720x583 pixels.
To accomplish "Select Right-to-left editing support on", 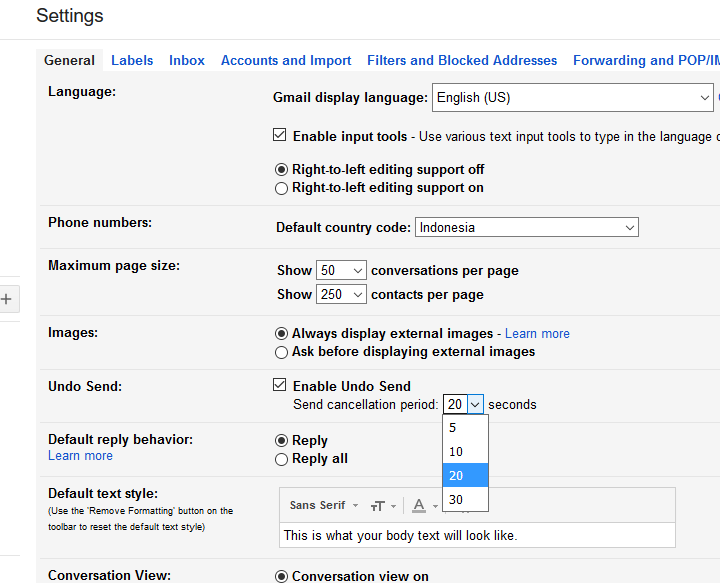I will tap(281, 188).
